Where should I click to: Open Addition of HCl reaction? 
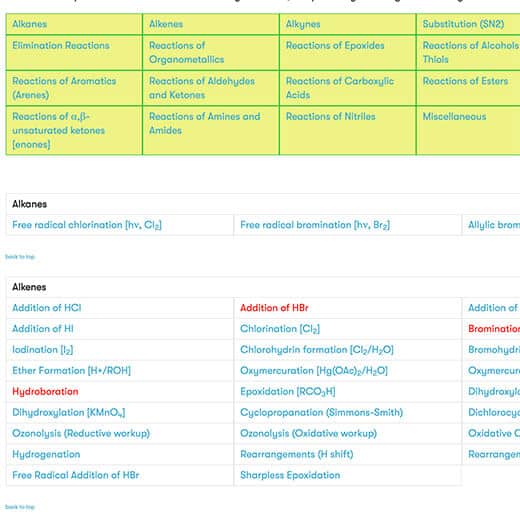click(x=47, y=308)
